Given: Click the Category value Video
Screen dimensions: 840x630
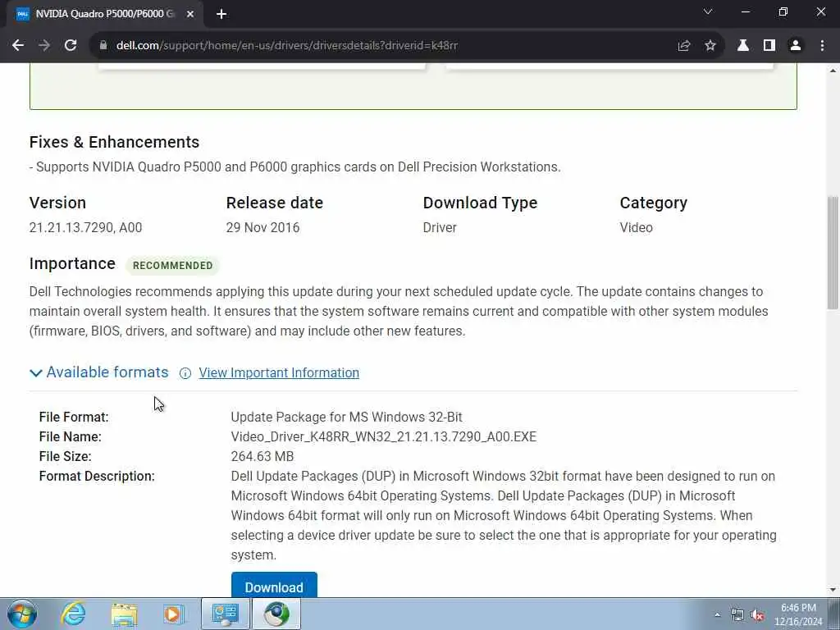Looking at the screenshot, I should coord(636,228).
